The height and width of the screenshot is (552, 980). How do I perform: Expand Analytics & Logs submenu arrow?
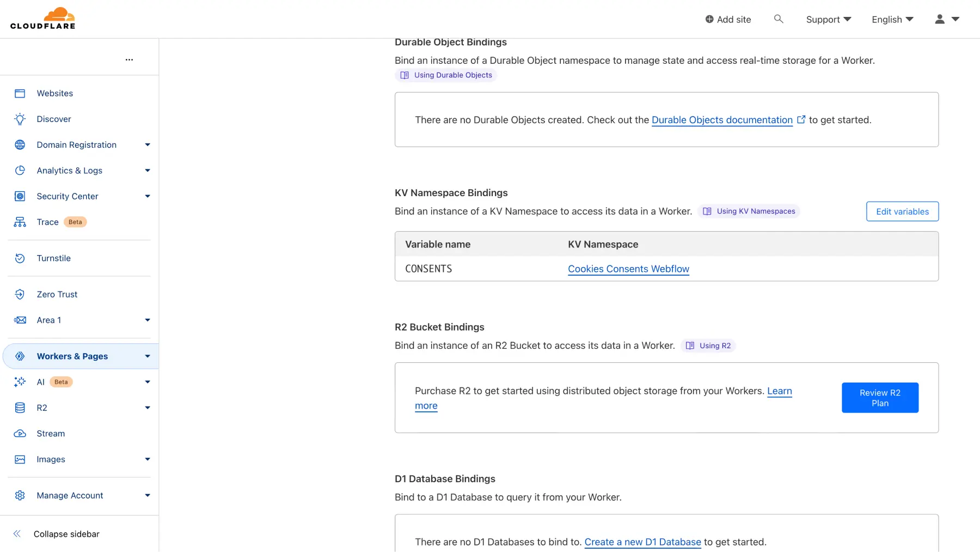(x=148, y=171)
